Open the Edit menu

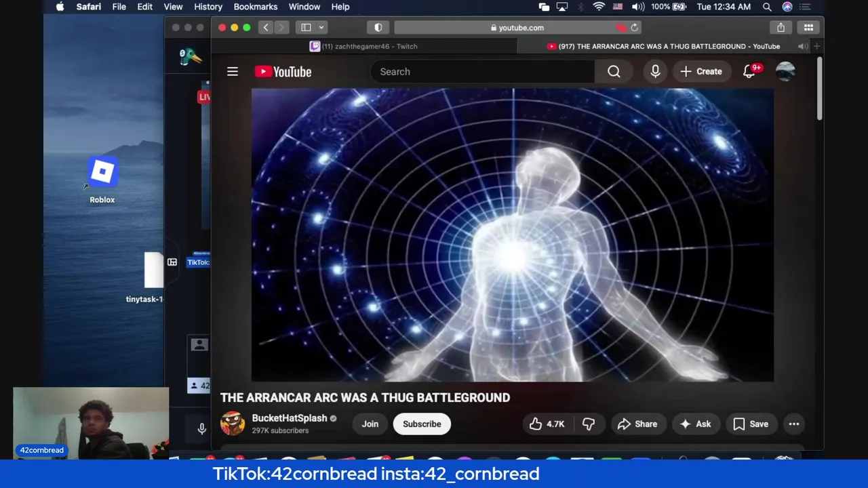click(144, 7)
